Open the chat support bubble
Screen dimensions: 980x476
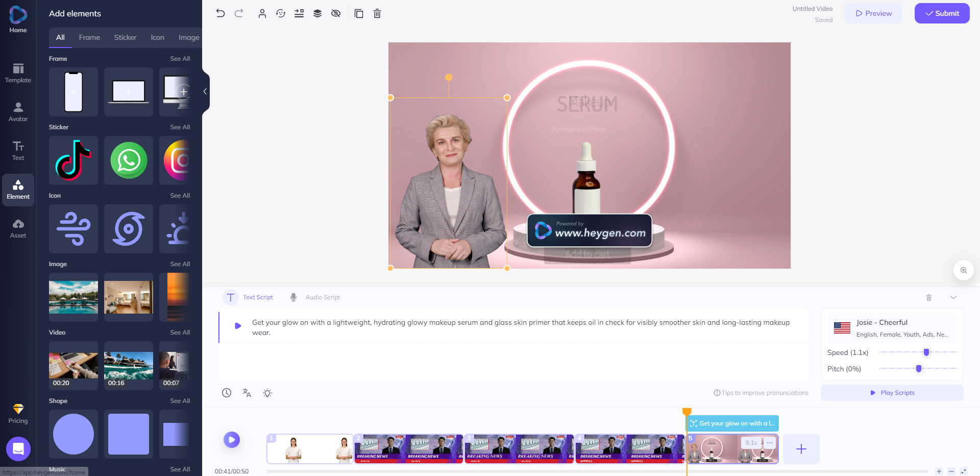tap(18, 449)
